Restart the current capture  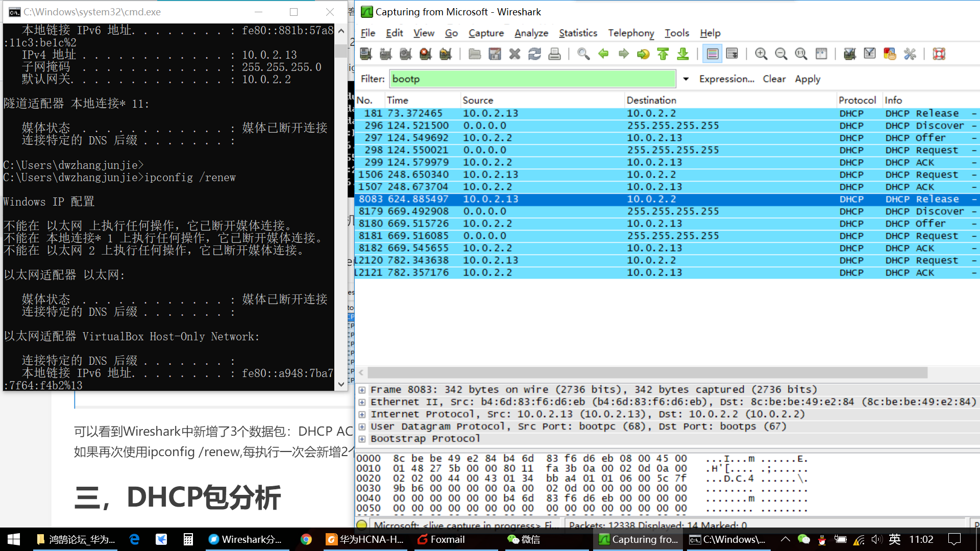point(445,54)
